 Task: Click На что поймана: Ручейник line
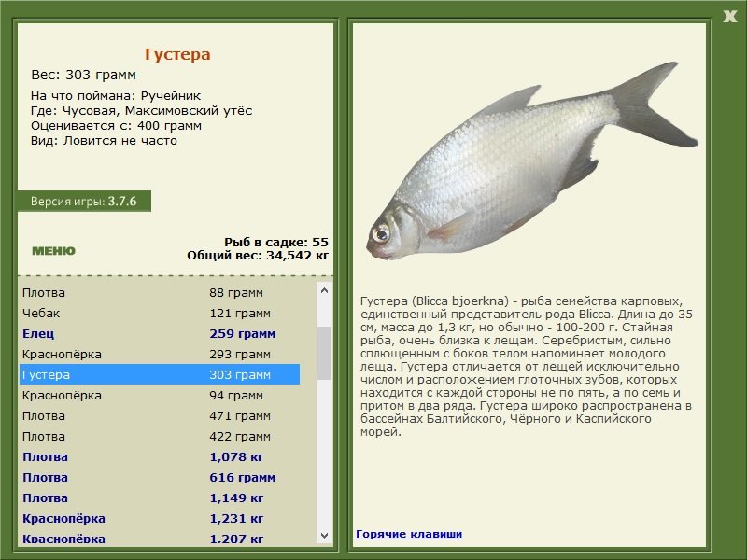(x=116, y=96)
